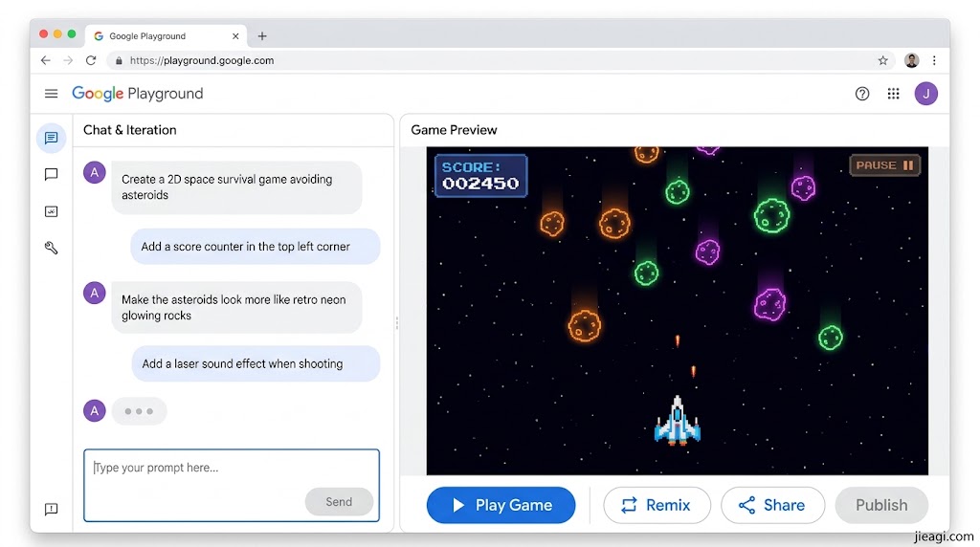Open the browser profile picture
Viewport: 980px width, 547px height.
pyautogui.click(x=912, y=60)
